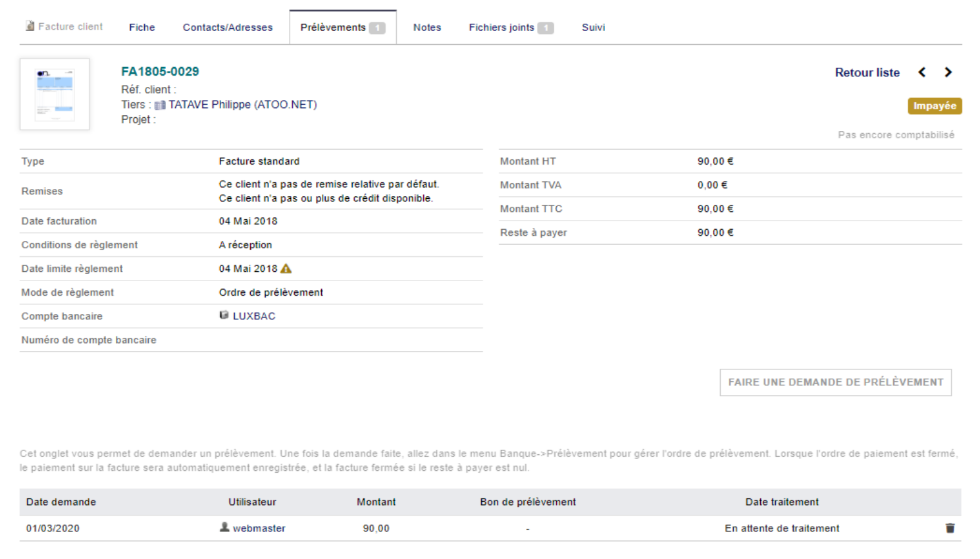Click the A réception payment terms value
This screenshot has width=980, height=559.
click(245, 245)
